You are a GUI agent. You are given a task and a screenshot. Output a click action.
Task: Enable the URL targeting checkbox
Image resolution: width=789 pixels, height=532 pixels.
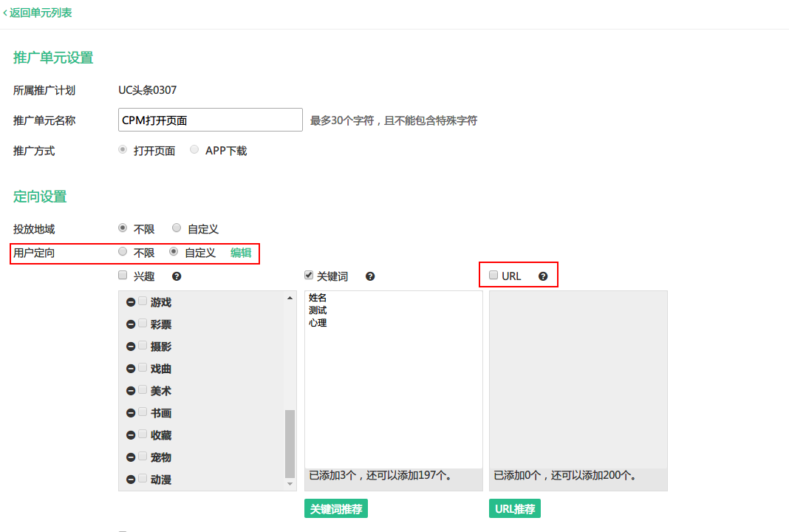493,275
